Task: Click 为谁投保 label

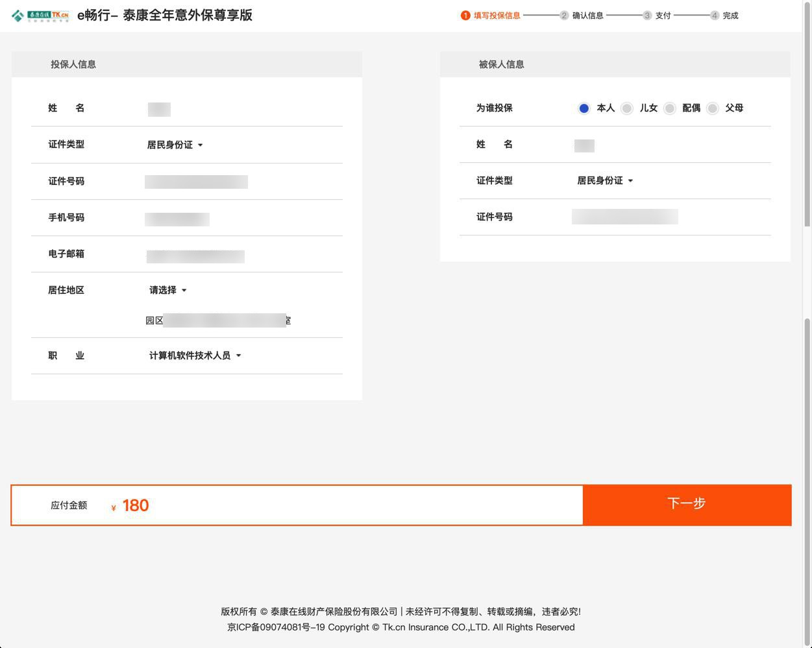Action: coord(495,108)
